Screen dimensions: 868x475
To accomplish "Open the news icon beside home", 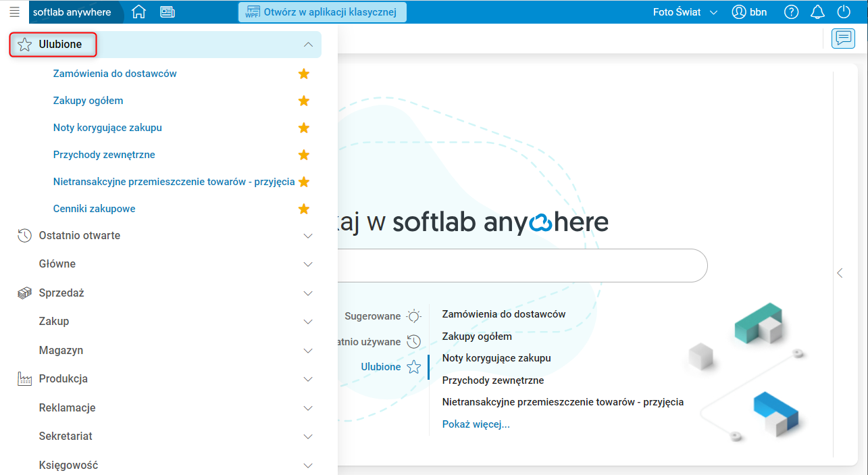I will (167, 11).
